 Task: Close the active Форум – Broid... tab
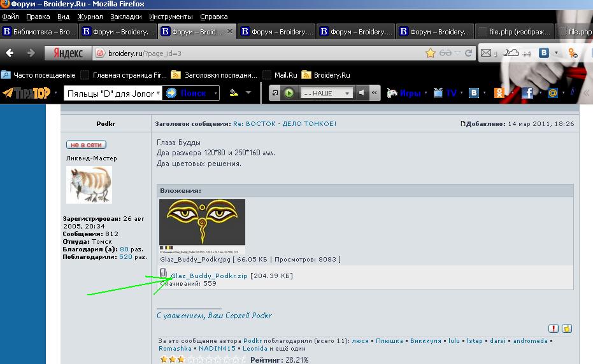[229, 31]
